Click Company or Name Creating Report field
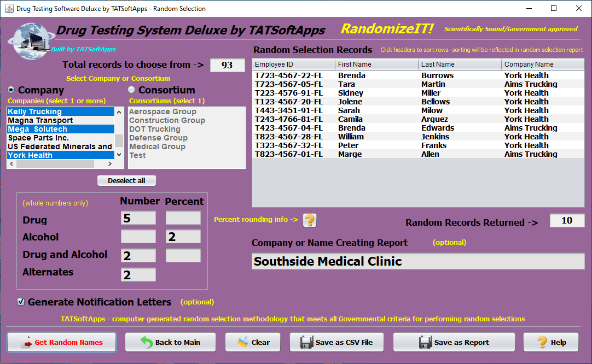This screenshot has width=592, height=364. point(418,261)
